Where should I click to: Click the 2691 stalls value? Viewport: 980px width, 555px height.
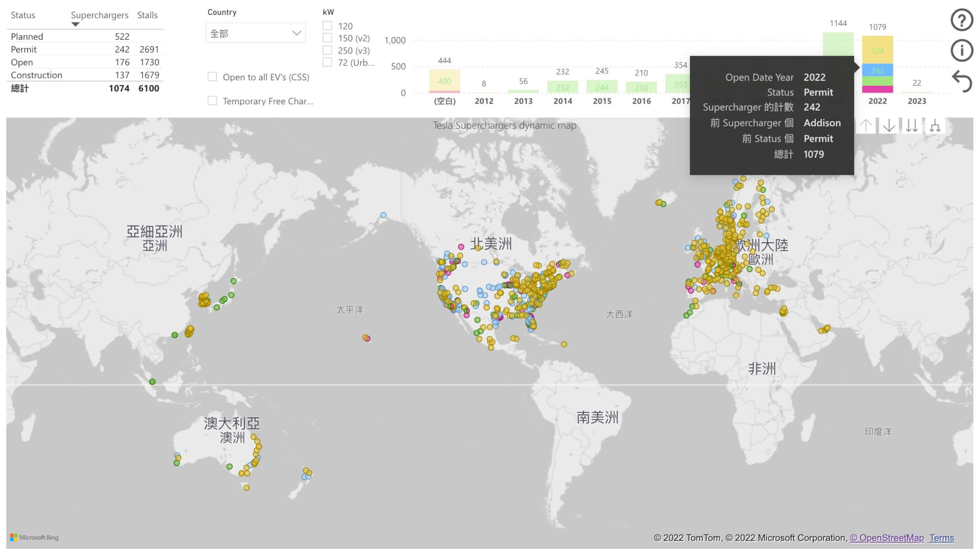pos(149,49)
